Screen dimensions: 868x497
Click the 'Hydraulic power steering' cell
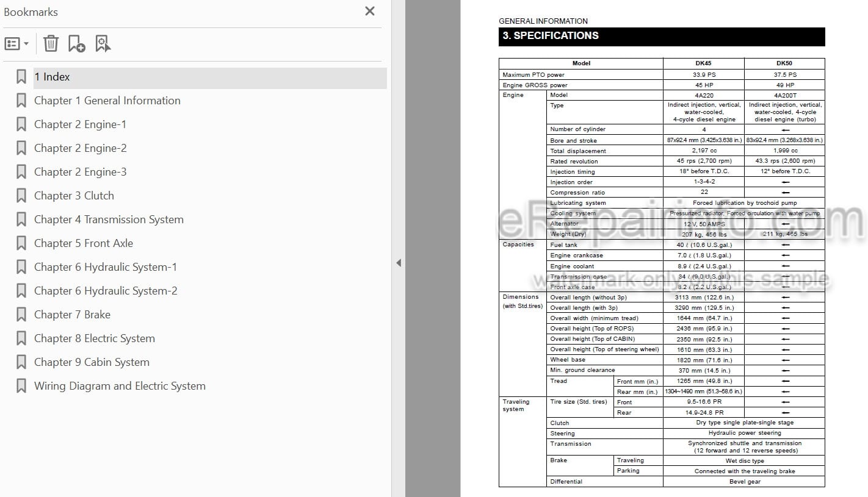(x=745, y=433)
